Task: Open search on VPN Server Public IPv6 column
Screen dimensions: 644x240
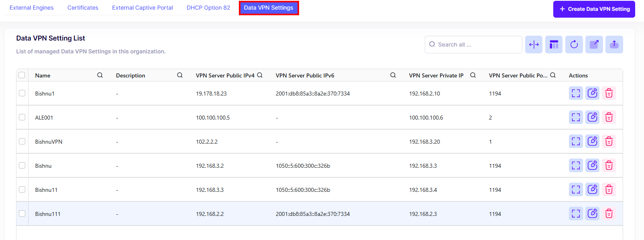Action: tap(393, 75)
